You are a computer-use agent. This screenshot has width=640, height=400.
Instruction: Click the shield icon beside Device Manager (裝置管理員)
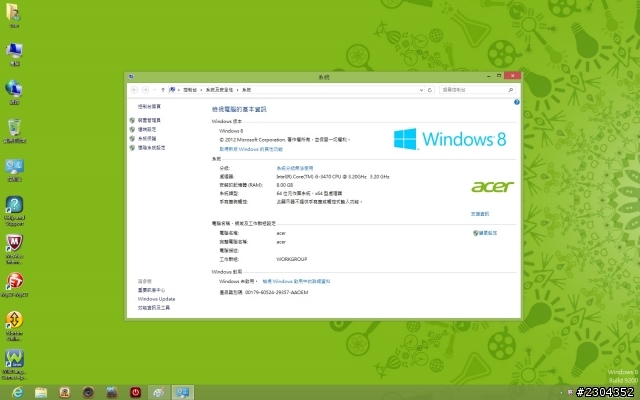(132, 120)
